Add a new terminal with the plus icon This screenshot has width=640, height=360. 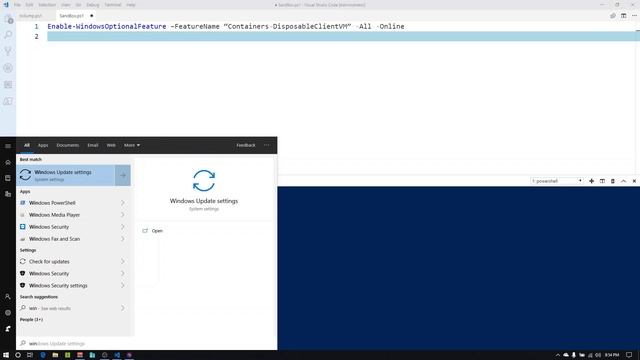click(x=591, y=181)
